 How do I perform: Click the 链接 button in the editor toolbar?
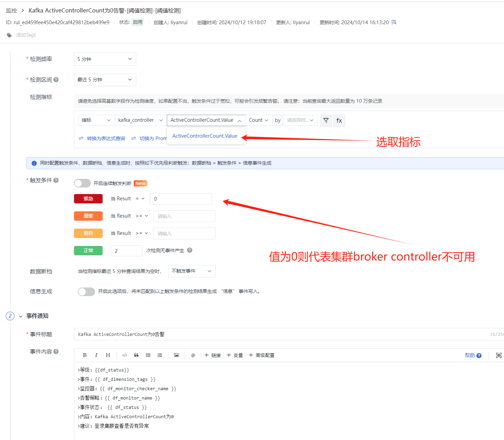212,355
